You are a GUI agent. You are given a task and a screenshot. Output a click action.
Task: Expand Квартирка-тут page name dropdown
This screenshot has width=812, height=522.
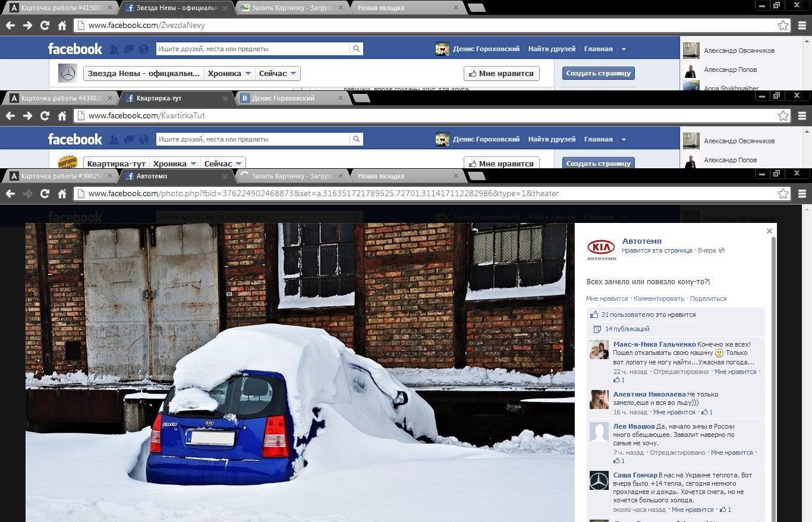coord(116,163)
